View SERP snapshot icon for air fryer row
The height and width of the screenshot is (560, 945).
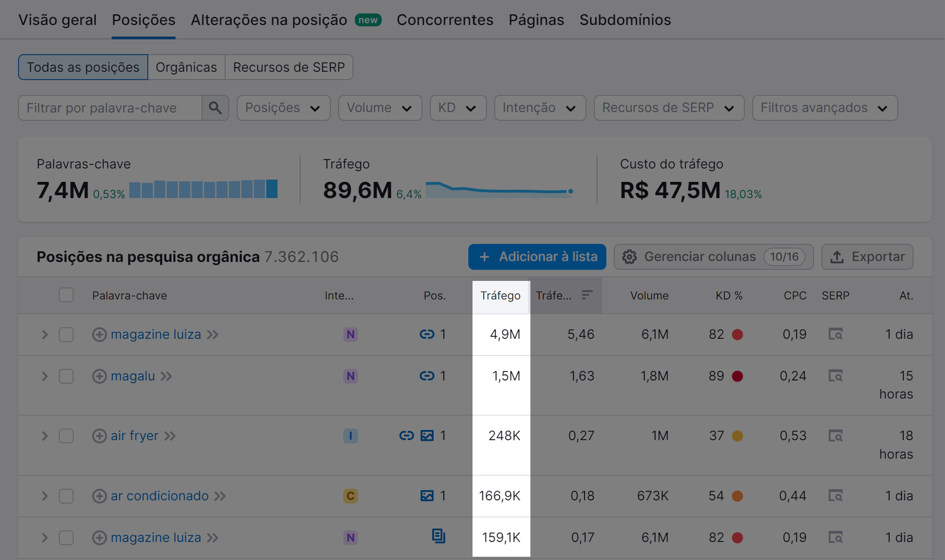(836, 436)
